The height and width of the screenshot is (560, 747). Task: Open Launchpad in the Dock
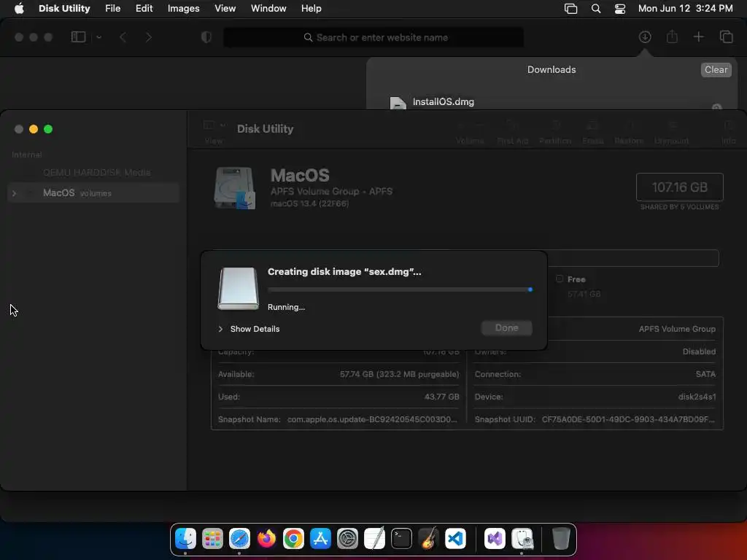point(212,539)
